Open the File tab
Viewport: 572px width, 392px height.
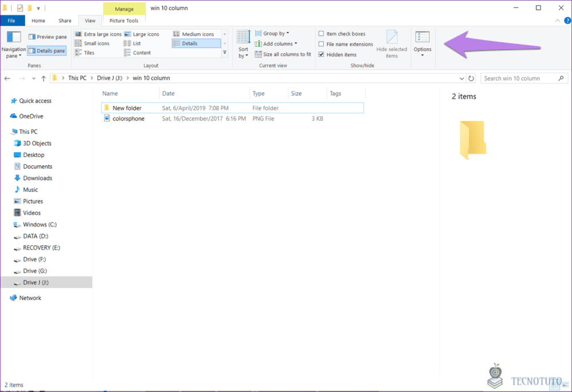(x=11, y=21)
